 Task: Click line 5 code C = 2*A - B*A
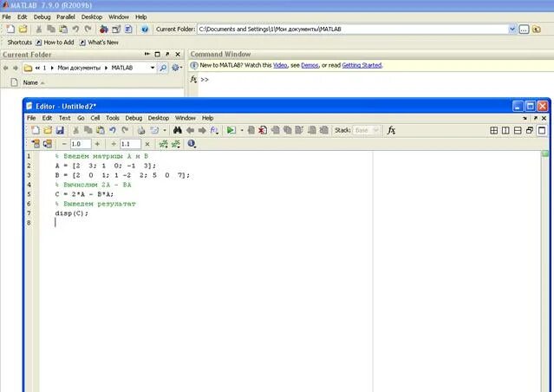tap(84, 194)
